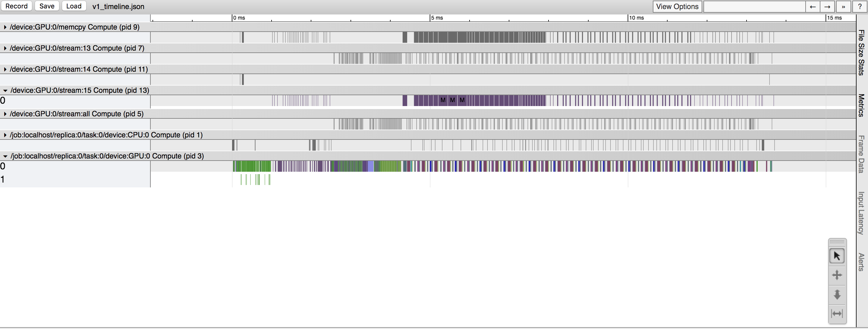This screenshot has width=868, height=329.
Task: Switch to the Pan mode tool
Action: point(837,275)
